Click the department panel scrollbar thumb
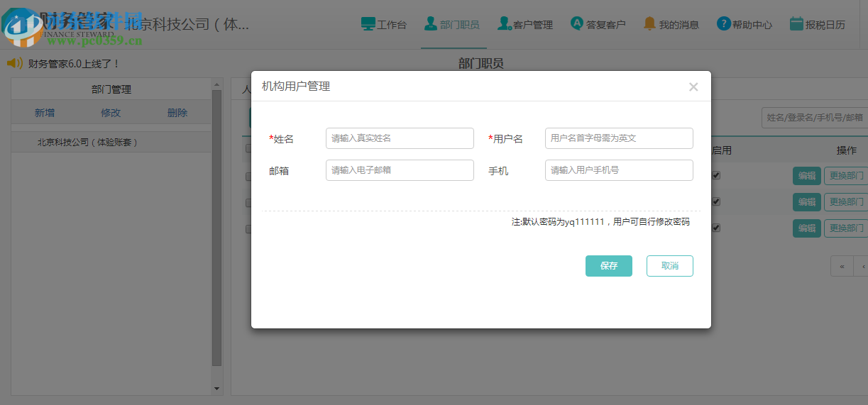 (217, 228)
